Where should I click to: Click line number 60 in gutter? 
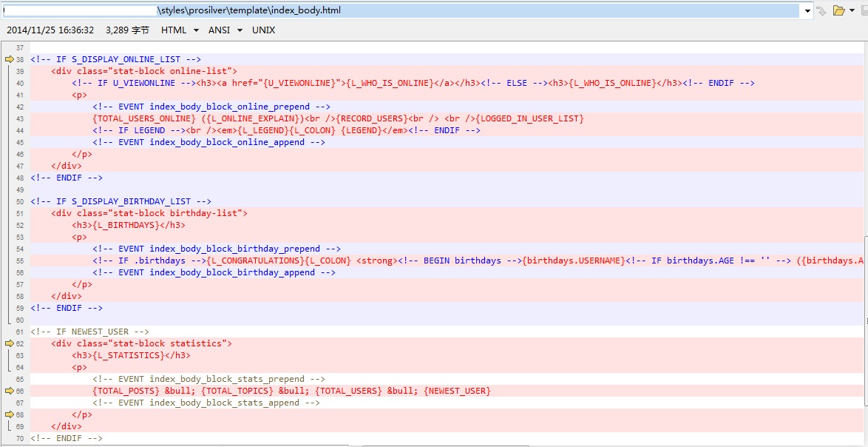tap(21, 320)
